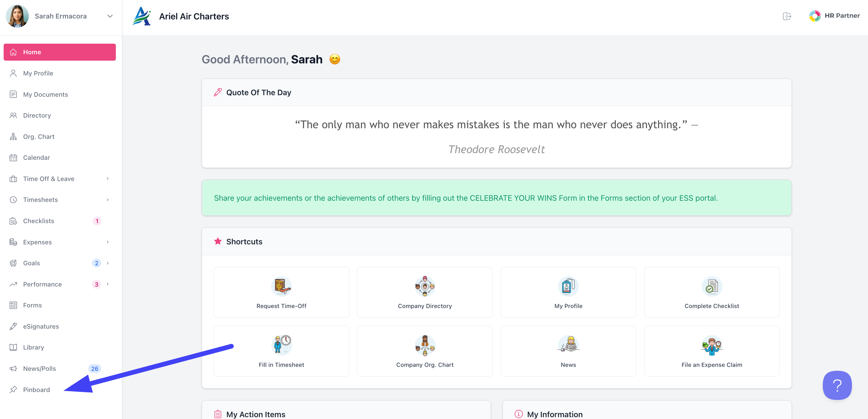Open the Sarah Ermacora user dropdown
This screenshot has height=419, width=868.
tap(109, 16)
